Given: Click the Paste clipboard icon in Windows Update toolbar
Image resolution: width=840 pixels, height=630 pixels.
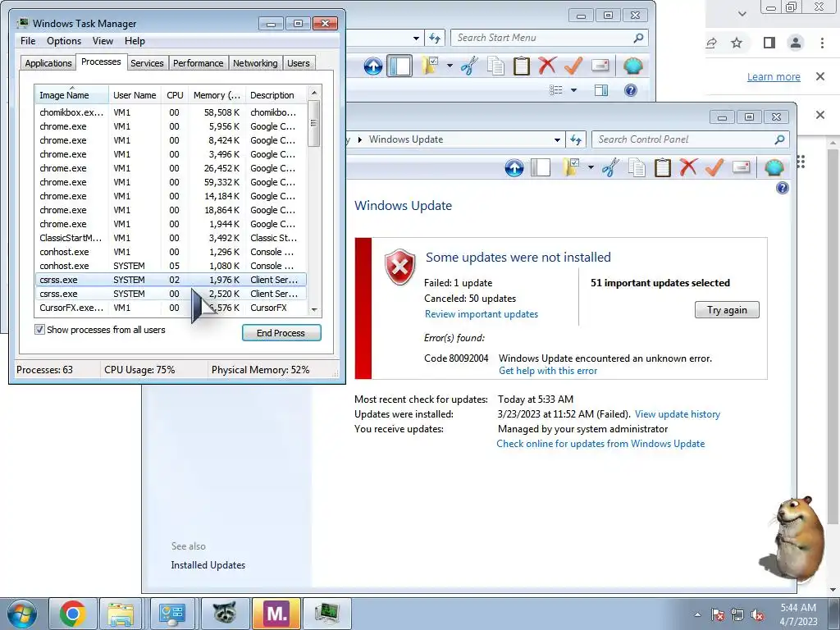Looking at the screenshot, I should pyautogui.click(x=663, y=167).
